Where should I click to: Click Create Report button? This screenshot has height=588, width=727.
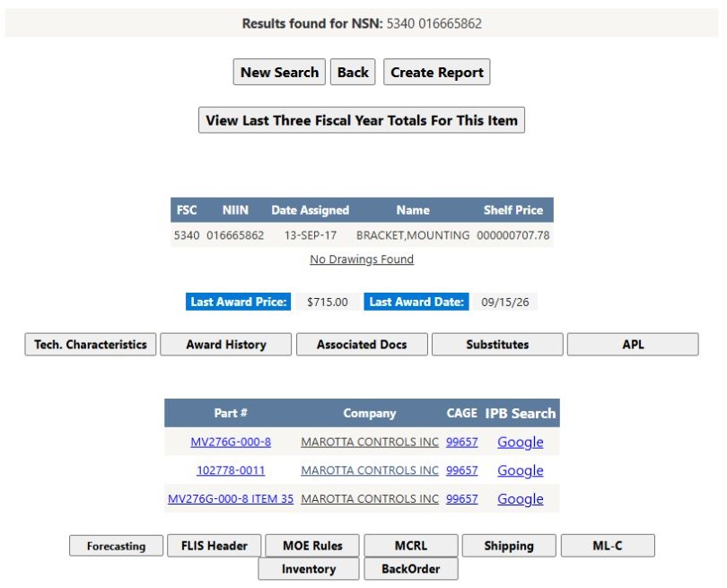(x=437, y=72)
